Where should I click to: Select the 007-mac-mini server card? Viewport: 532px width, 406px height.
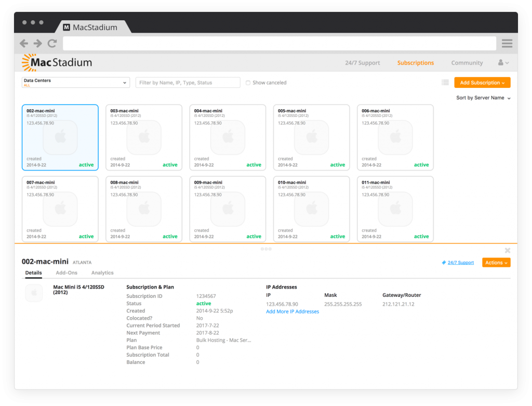[60, 209]
